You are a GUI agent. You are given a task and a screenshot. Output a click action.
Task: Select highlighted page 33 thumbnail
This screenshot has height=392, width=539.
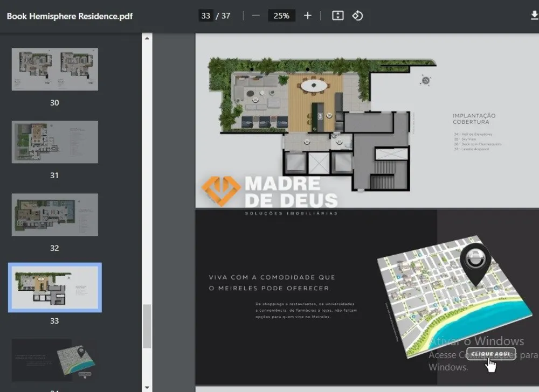tap(54, 288)
